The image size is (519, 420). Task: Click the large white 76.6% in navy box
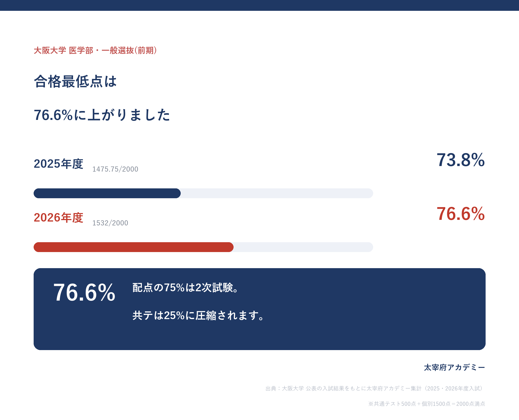pyautogui.click(x=84, y=292)
